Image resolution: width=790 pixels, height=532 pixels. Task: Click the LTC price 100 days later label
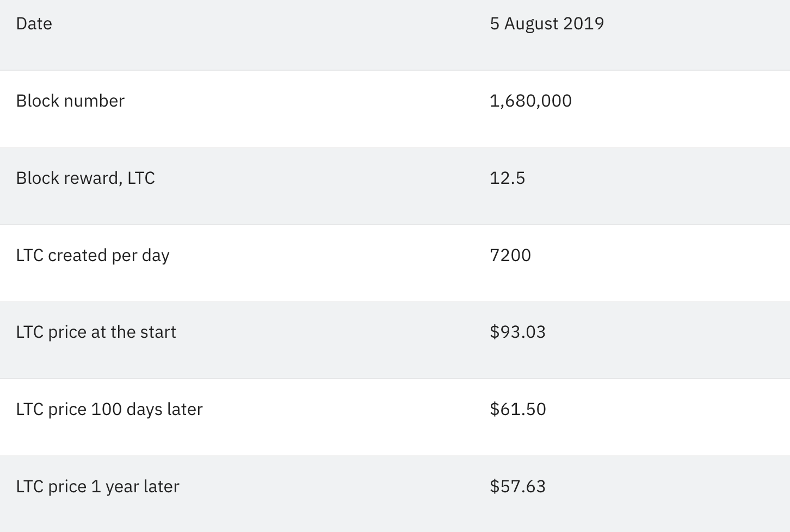(109, 410)
